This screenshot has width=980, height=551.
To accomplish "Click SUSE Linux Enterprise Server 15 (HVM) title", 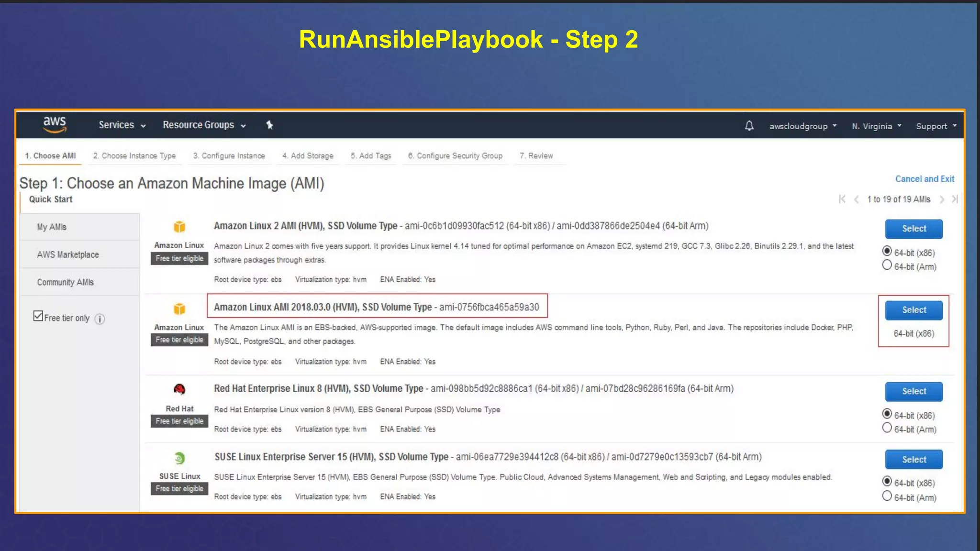I will [332, 457].
